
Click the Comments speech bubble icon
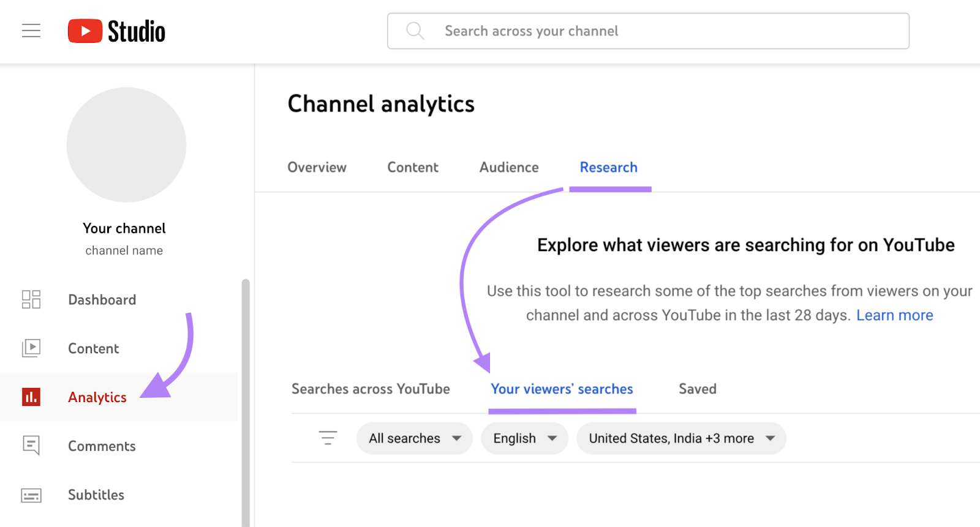coord(31,446)
